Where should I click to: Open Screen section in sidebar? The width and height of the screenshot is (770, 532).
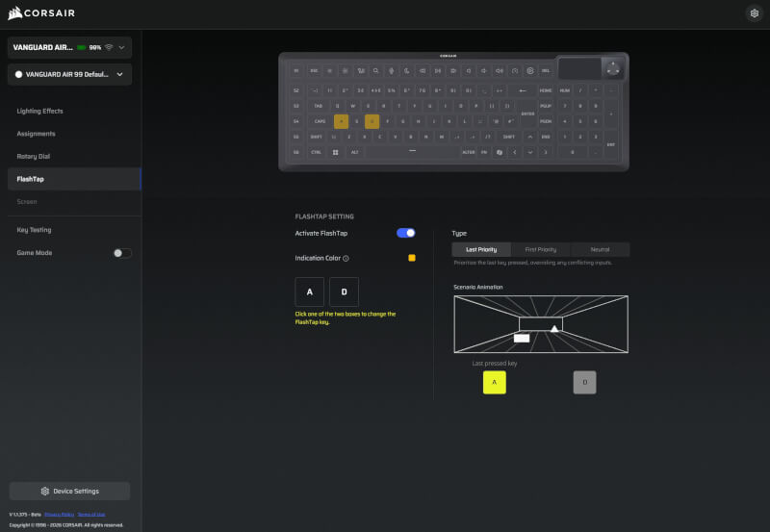pos(27,202)
